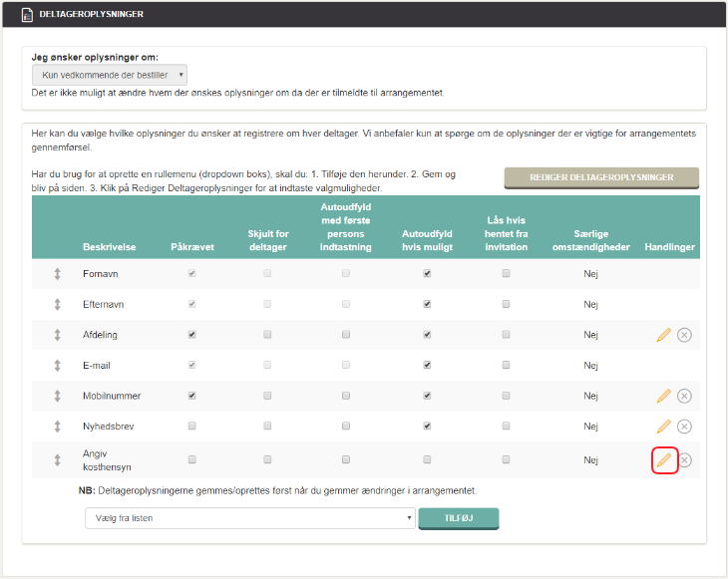Remove the Nyhedsbrev field with X icon
This screenshot has width=728, height=579.
(x=684, y=426)
